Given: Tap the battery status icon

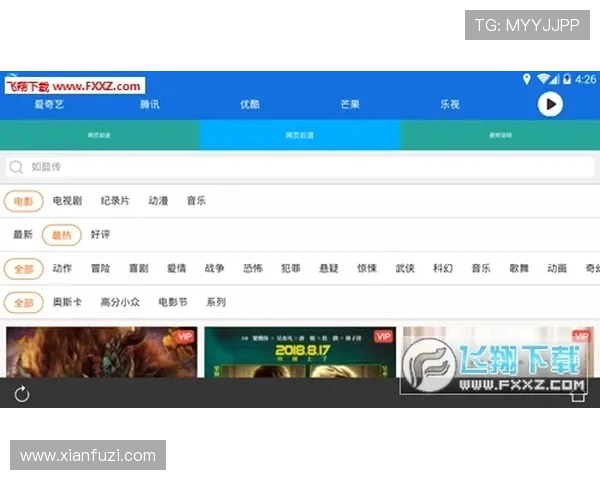Looking at the screenshot, I should tap(567, 79).
